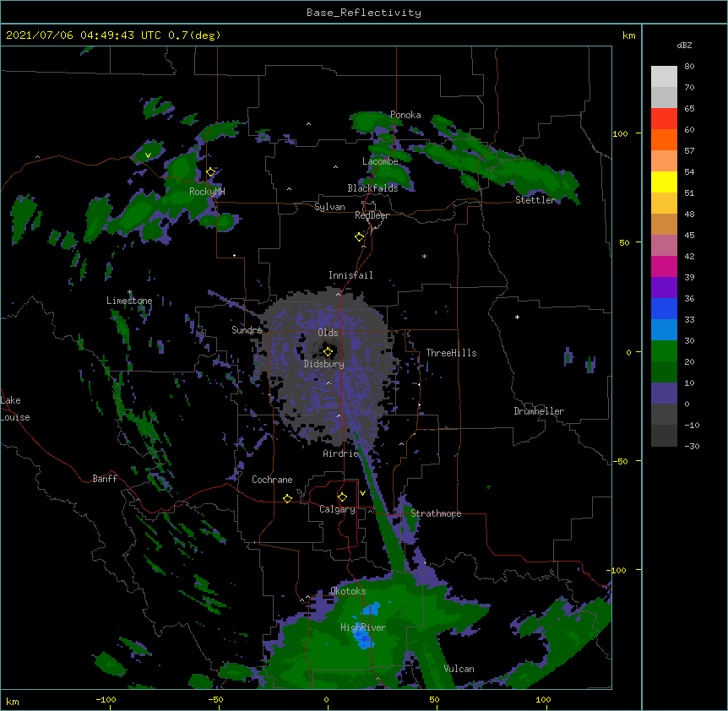Click the 100 tick on bottom axis

point(543,699)
